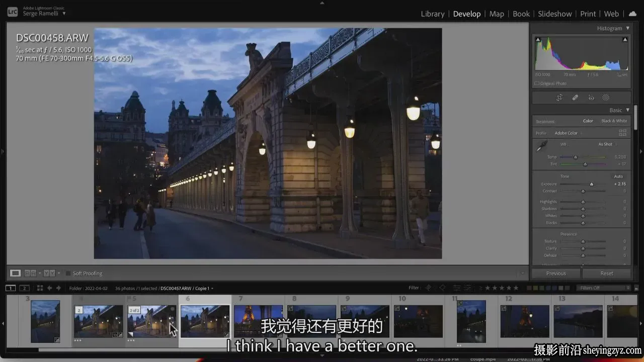Viewport: 644px width, 362px height.
Task: Click the Lightroom Classic Lrc logo
Action: [13, 11]
